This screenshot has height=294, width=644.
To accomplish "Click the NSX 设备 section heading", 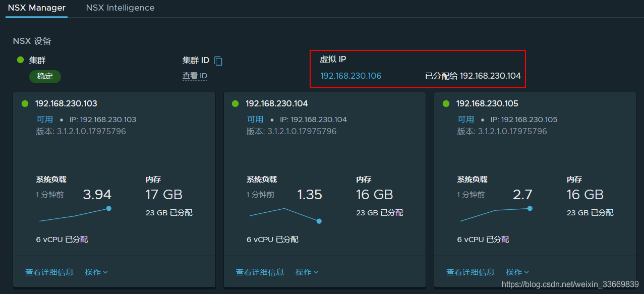I will tap(32, 41).
